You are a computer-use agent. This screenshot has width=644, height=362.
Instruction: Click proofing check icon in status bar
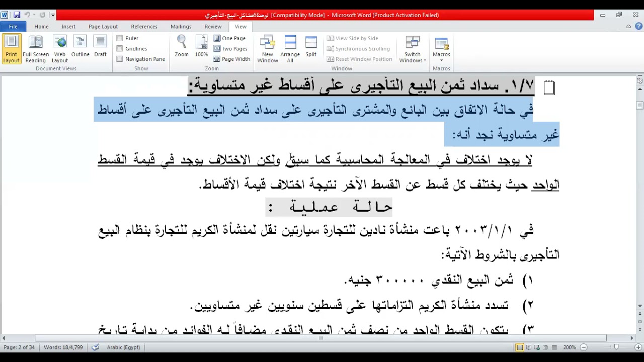(96, 347)
